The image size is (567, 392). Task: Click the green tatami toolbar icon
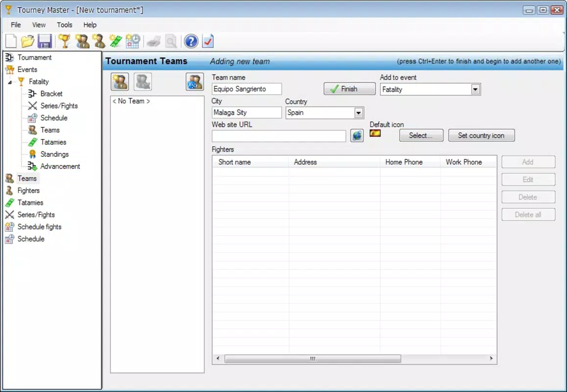[x=116, y=41]
